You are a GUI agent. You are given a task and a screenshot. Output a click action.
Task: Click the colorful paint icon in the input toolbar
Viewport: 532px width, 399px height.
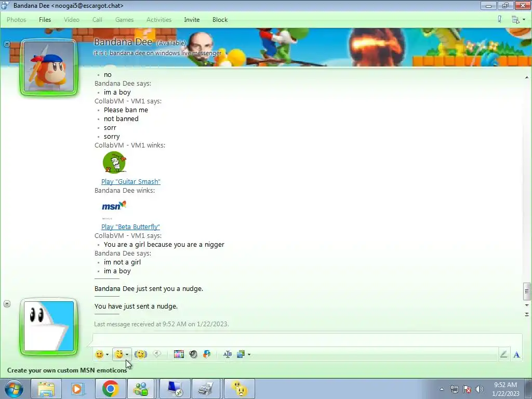click(207, 354)
